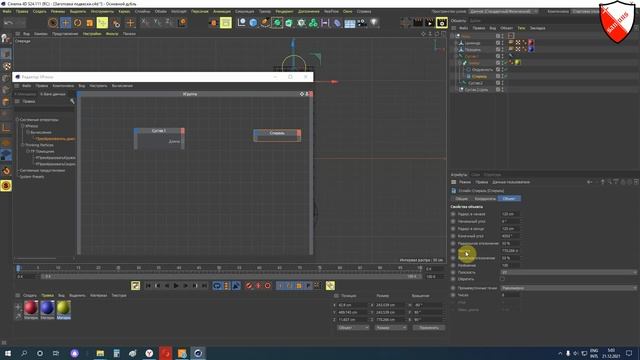Click the Camera icon in toolbar
The height and width of the screenshot is (360, 640).
click(362, 23)
